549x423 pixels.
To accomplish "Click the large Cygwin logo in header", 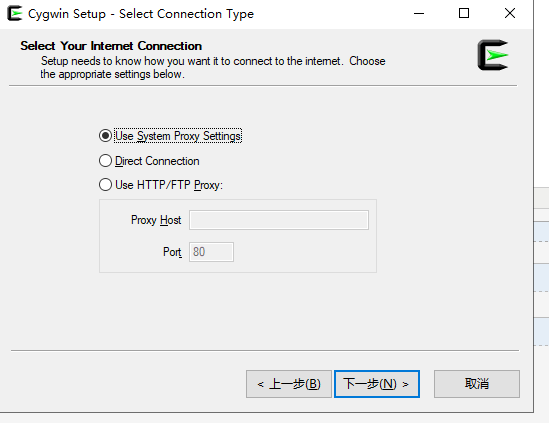I will pyautogui.click(x=493, y=55).
